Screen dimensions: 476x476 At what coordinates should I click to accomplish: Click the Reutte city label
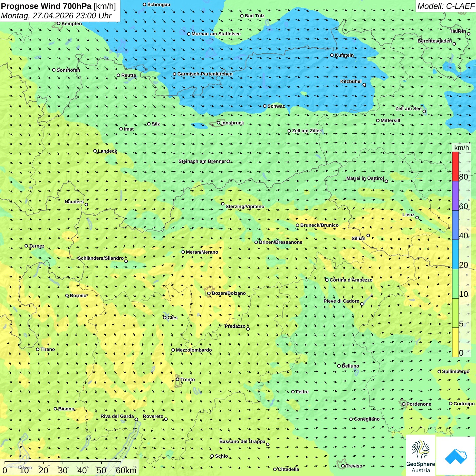tap(129, 75)
